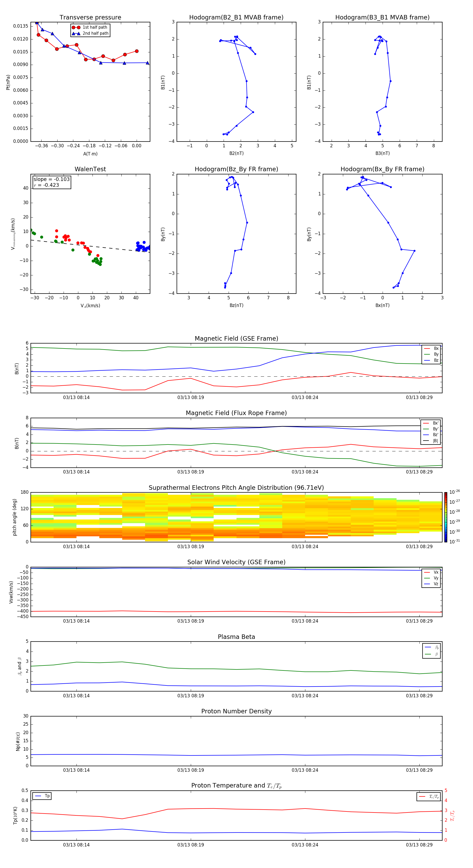
Task: Click the 'B2(nT)' x-axis label
Action: pyautogui.click(x=236, y=153)
